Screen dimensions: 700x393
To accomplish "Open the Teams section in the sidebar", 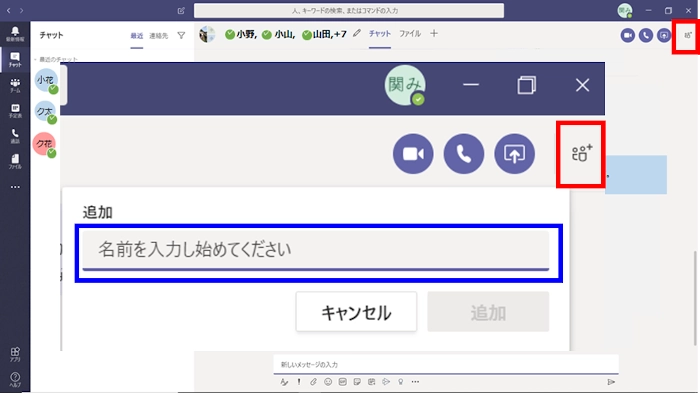I will [15, 85].
